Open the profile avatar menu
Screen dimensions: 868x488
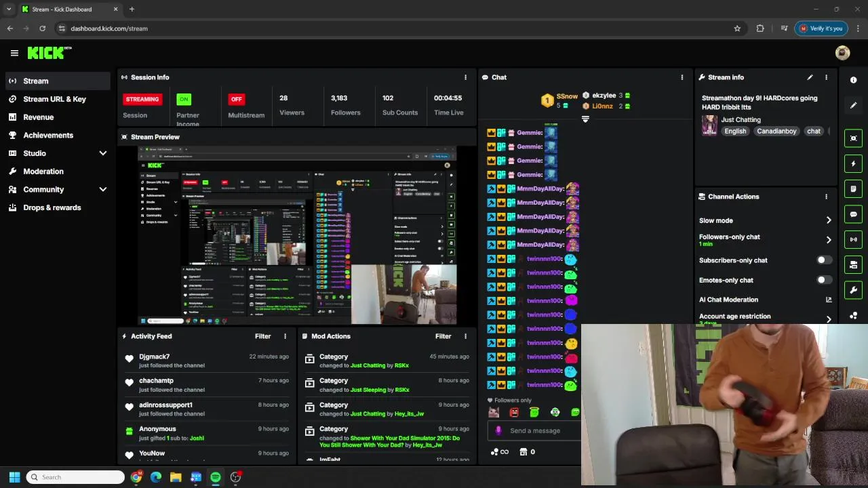click(x=843, y=53)
